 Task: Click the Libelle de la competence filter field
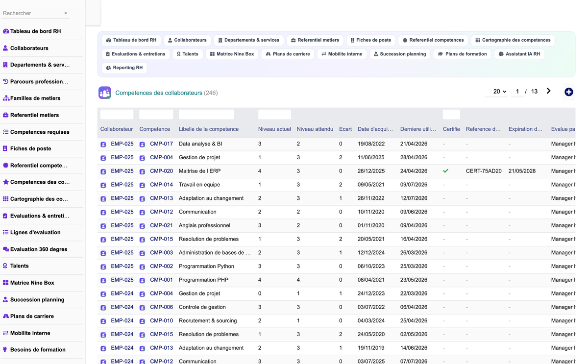206,115
